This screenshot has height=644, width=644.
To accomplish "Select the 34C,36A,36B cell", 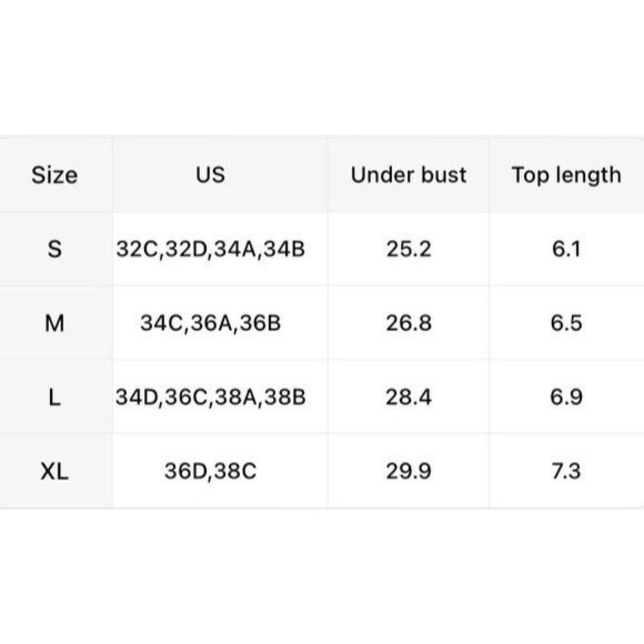I will click(x=211, y=323).
